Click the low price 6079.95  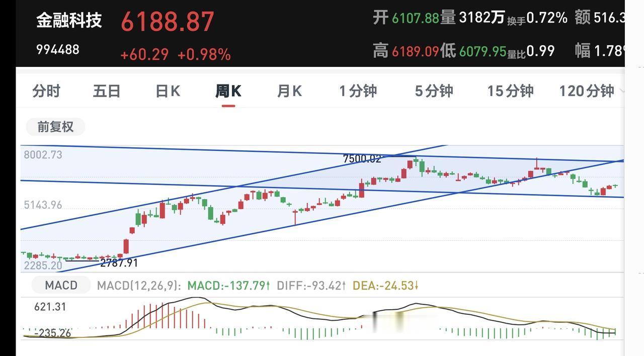482,51
